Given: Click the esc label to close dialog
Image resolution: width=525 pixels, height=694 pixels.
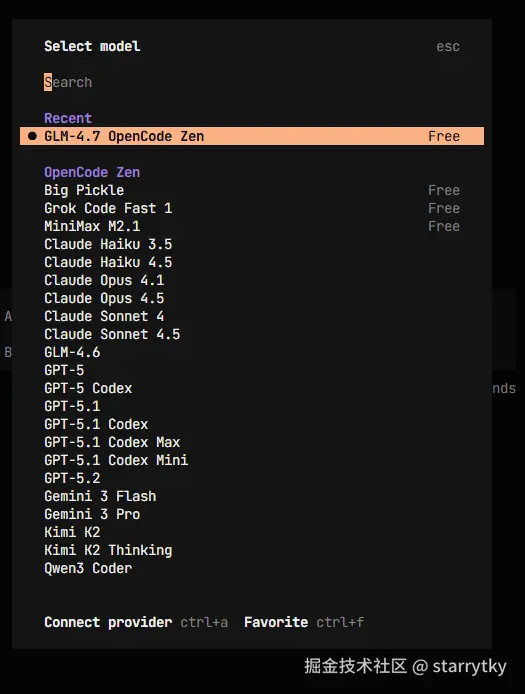Looking at the screenshot, I should click(x=448, y=46).
